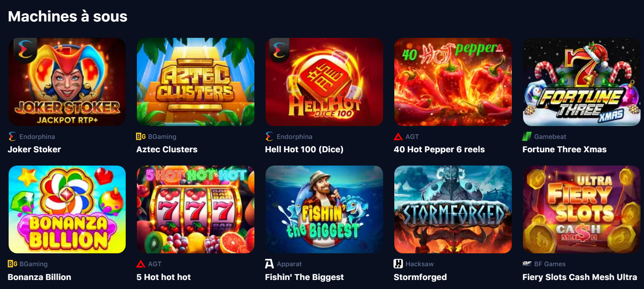Click the Fortune Three Xmas title link
Image resolution: width=644 pixels, height=289 pixels.
pos(564,150)
